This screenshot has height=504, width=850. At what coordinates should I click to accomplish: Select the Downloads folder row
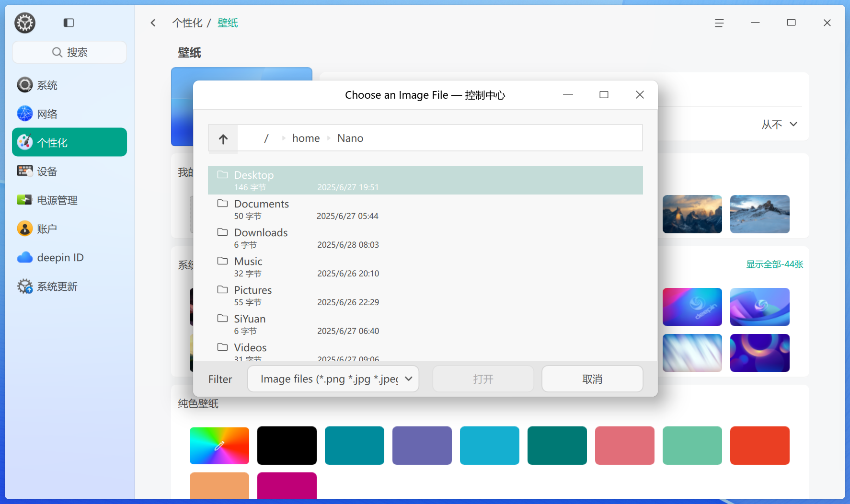pyautogui.click(x=425, y=238)
